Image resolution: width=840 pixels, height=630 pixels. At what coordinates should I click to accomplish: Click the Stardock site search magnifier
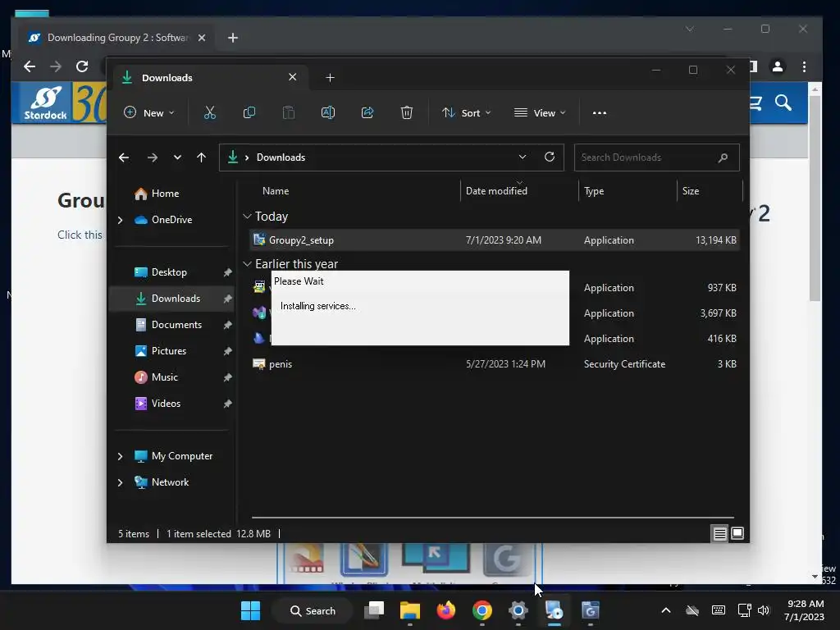point(783,103)
